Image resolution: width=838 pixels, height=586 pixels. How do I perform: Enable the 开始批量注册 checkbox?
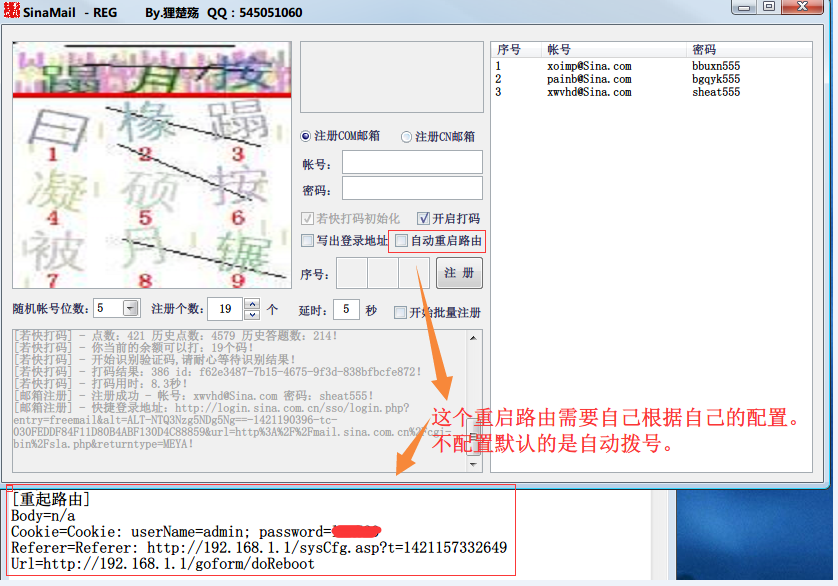400,312
